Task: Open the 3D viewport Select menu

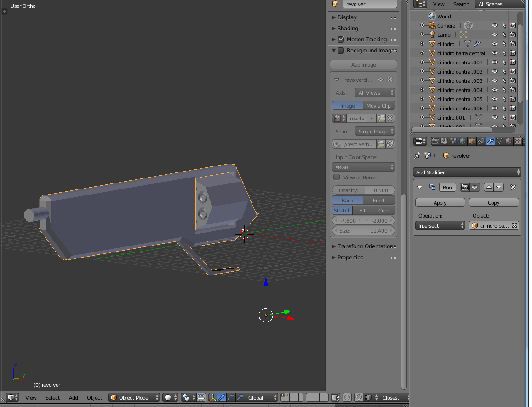Action: tap(52, 397)
